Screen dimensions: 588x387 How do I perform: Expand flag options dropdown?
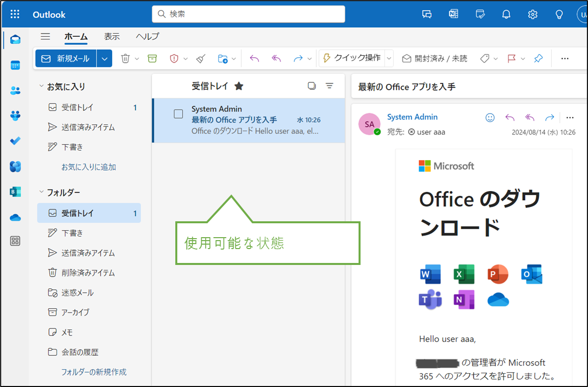(523, 59)
